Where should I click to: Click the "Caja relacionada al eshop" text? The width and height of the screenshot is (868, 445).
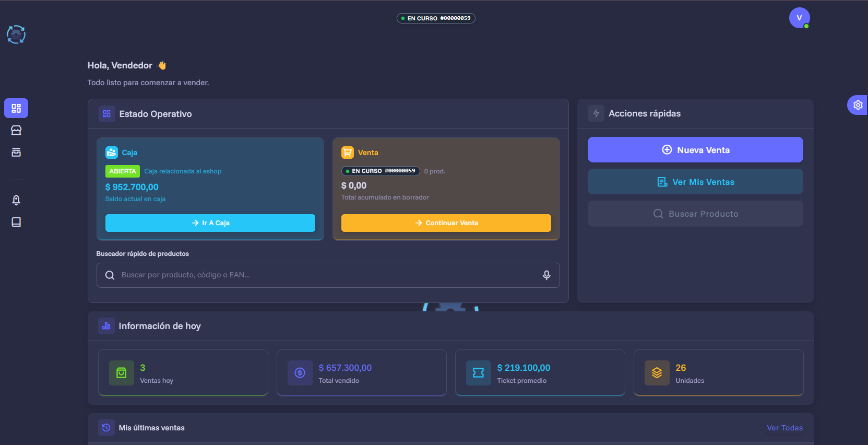pos(183,171)
